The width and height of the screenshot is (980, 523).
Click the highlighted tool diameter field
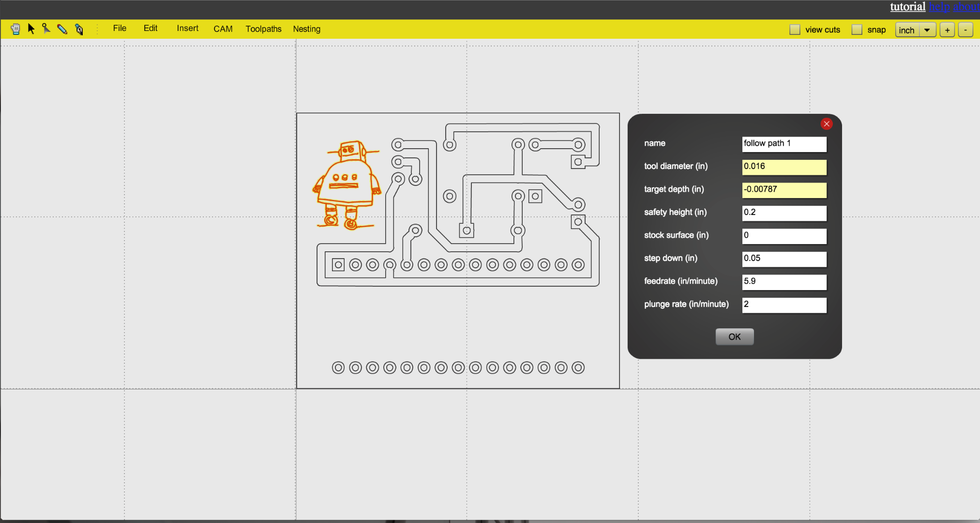(x=784, y=167)
